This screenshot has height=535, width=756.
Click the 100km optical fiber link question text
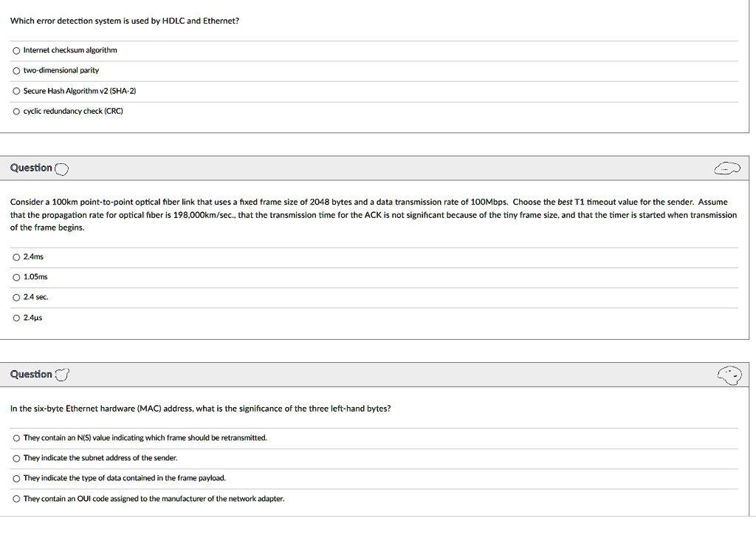tap(374, 215)
